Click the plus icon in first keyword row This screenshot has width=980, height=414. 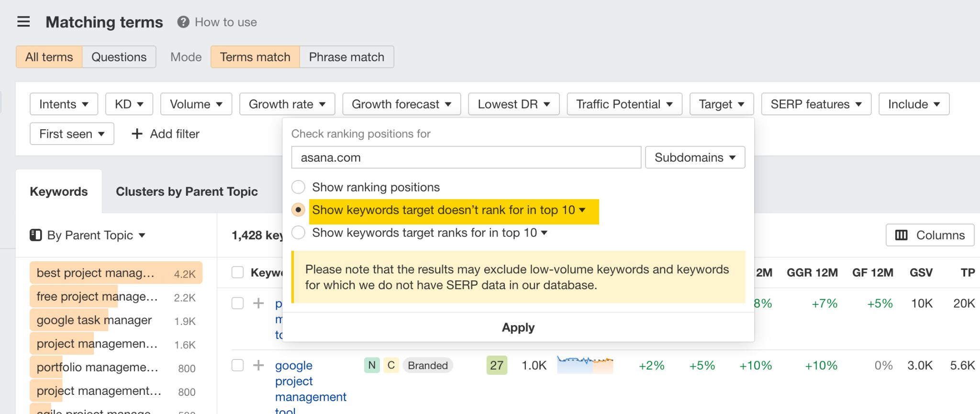[x=258, y=303]
